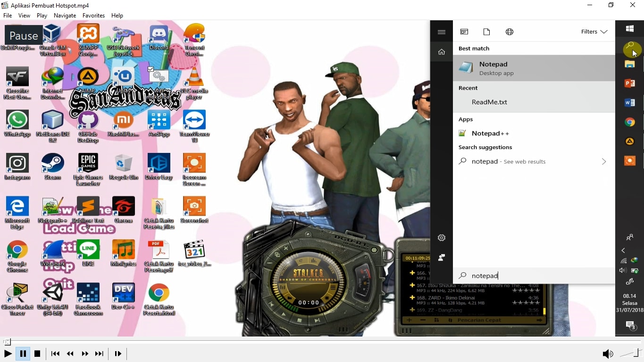644x362 pixels.
Task: Filter search results by Documents icon
Action: point(487,32)
